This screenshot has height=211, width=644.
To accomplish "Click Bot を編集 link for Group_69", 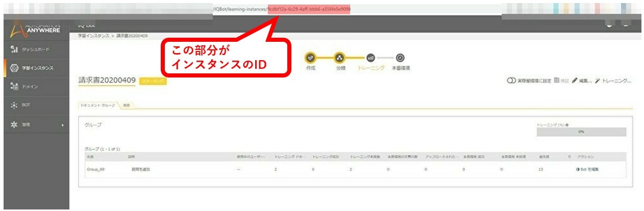I will coord(587,169).
